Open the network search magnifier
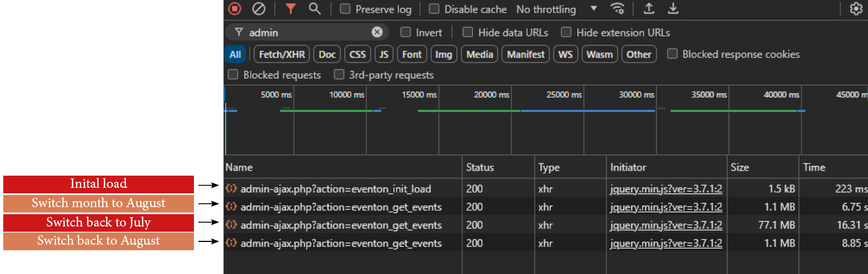This screenshot has height=274, width=868. [314, 9]
